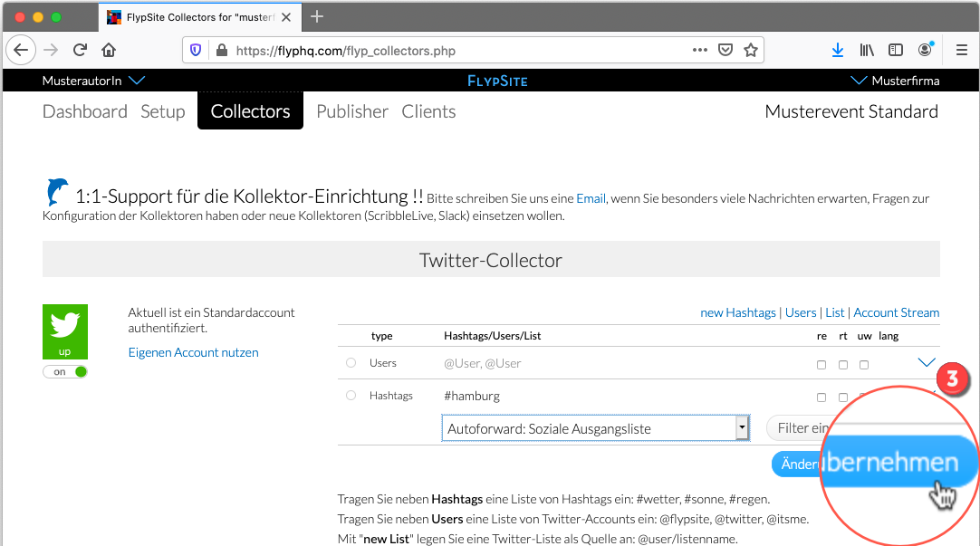Check the 'uw' box in Users row
The height and width of the screenshot is (546, 980).
point(864,365)
